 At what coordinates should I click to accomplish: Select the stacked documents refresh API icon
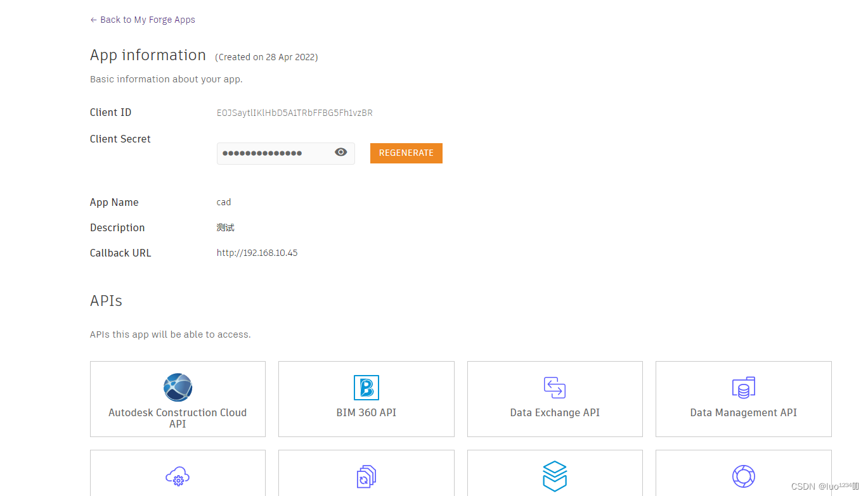366,476
